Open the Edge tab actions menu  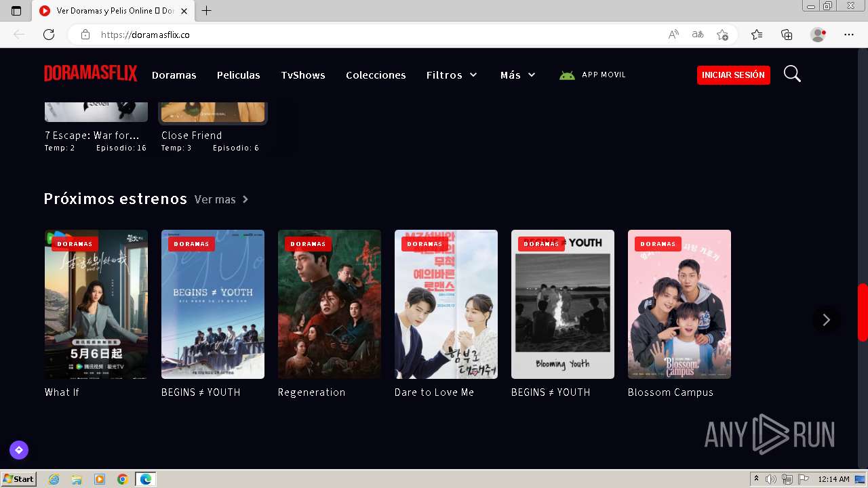click(x=16, y=11)
